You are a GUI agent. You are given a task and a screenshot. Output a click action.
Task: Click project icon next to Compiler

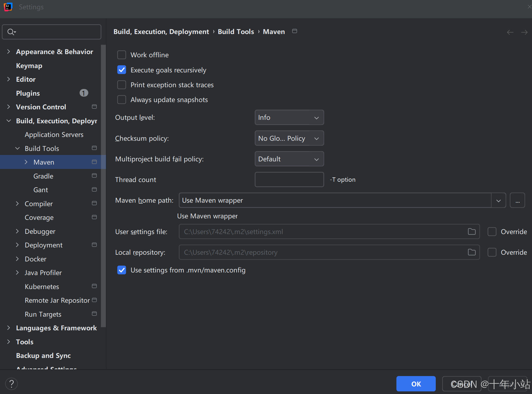click(x=94, y=203)
